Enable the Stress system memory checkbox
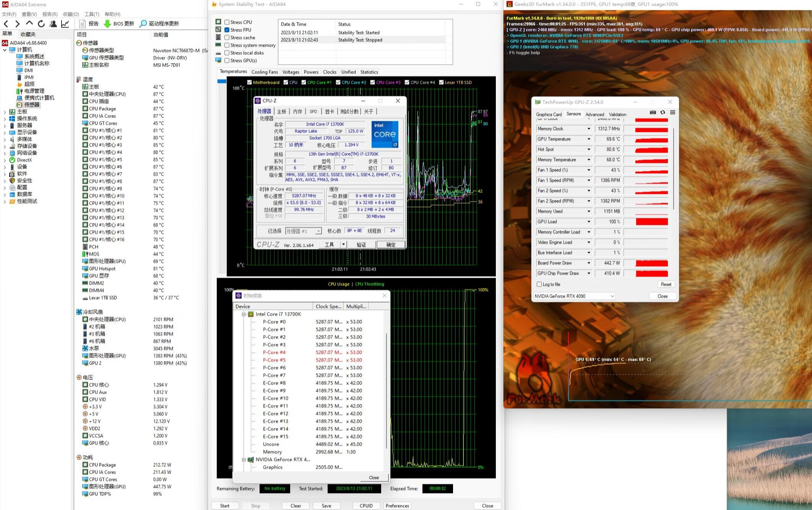This screenshot has height=510, width=812. tap(227, 45)
